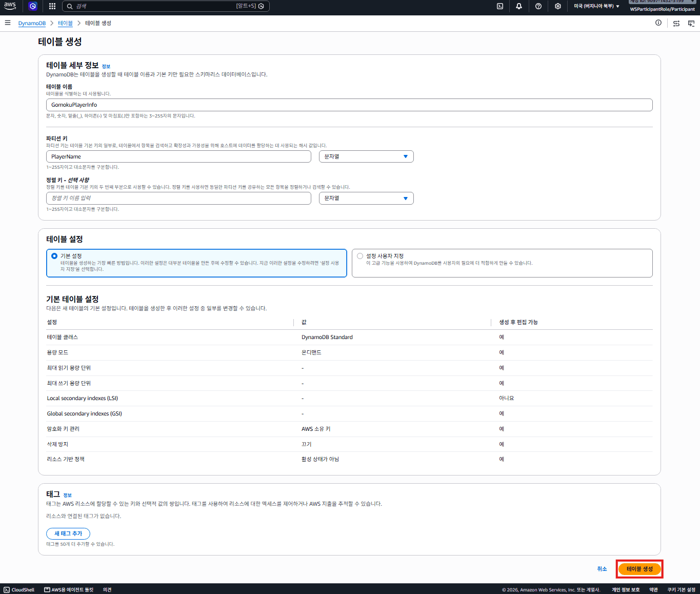
Task: Open the services grid menu icon
Action: [52, 6]
